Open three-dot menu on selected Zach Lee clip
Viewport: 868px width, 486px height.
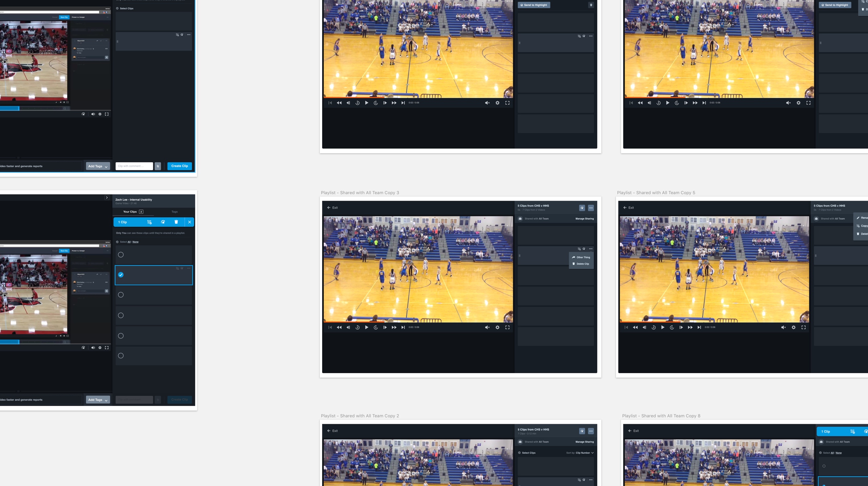point(189,268)
